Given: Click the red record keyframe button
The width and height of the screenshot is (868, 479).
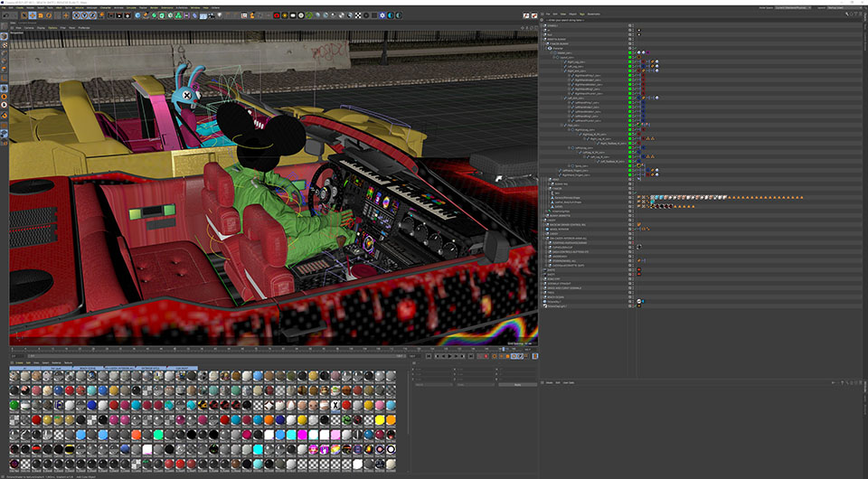Looking at the screenshot, I should [x=486, y=356].
